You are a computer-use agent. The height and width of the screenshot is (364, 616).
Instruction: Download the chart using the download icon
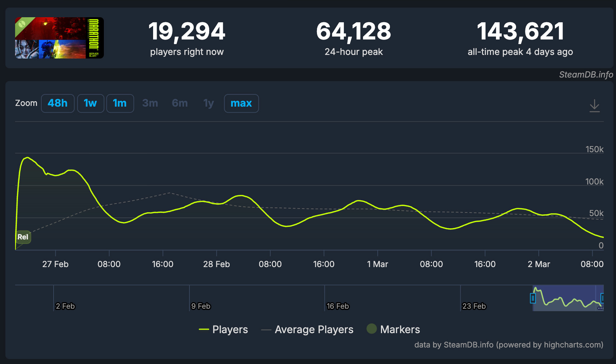pos(594,106)
